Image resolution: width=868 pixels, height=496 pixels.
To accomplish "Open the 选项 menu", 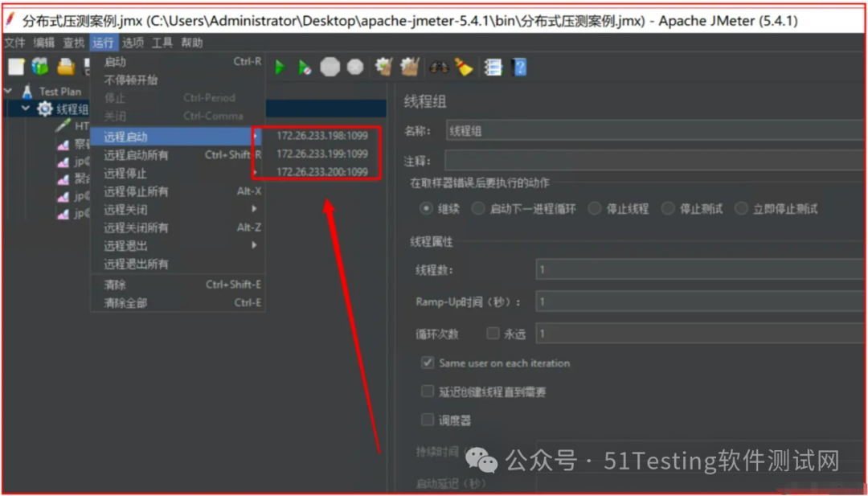I will click(x=132, y=43).
